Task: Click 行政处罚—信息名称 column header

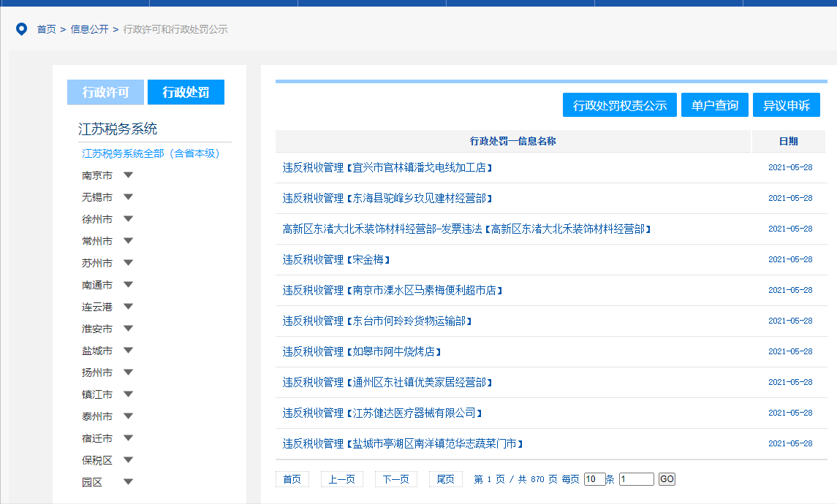Action: pos(513,141)
